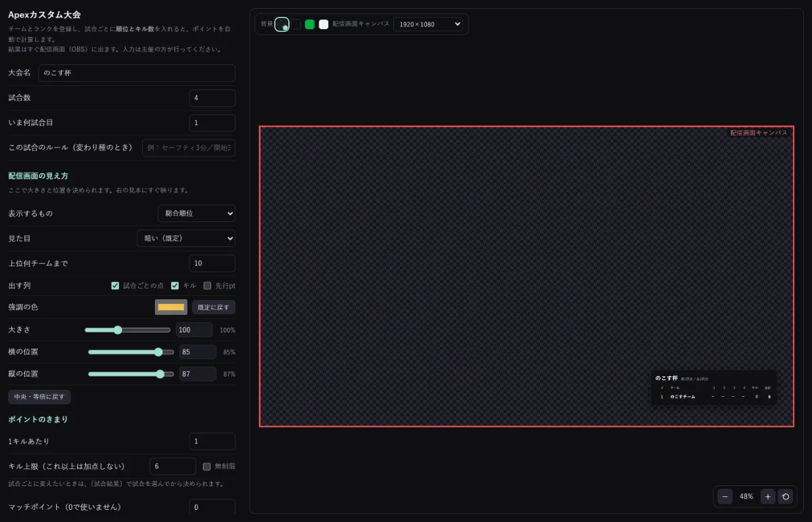
Task: Select the white background swatch
Action: pyautogui.click(x=323, y=24)
